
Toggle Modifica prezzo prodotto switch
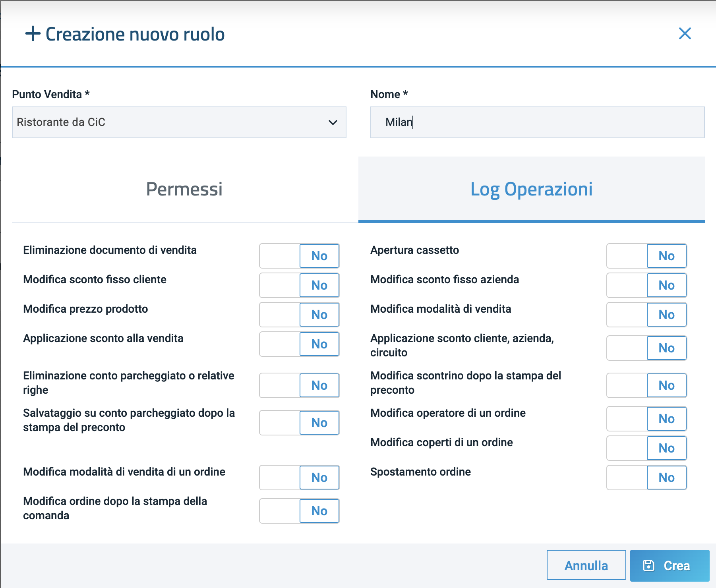point(299,315)
